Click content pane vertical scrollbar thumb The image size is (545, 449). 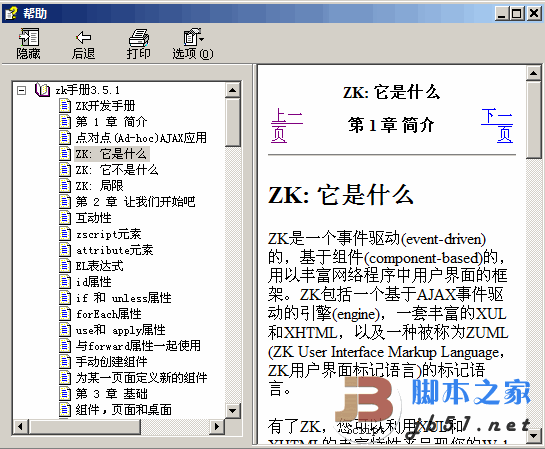(534, 120)
